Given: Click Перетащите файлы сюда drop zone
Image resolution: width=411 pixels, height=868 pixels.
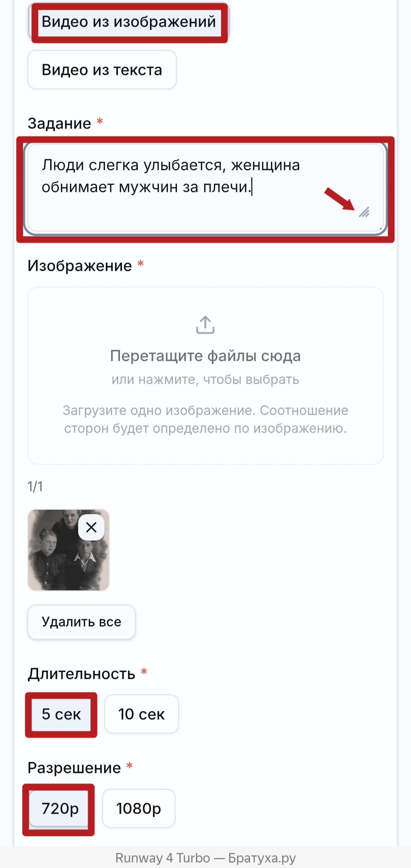Looking at the screenshot, I should tap(205, 376).
